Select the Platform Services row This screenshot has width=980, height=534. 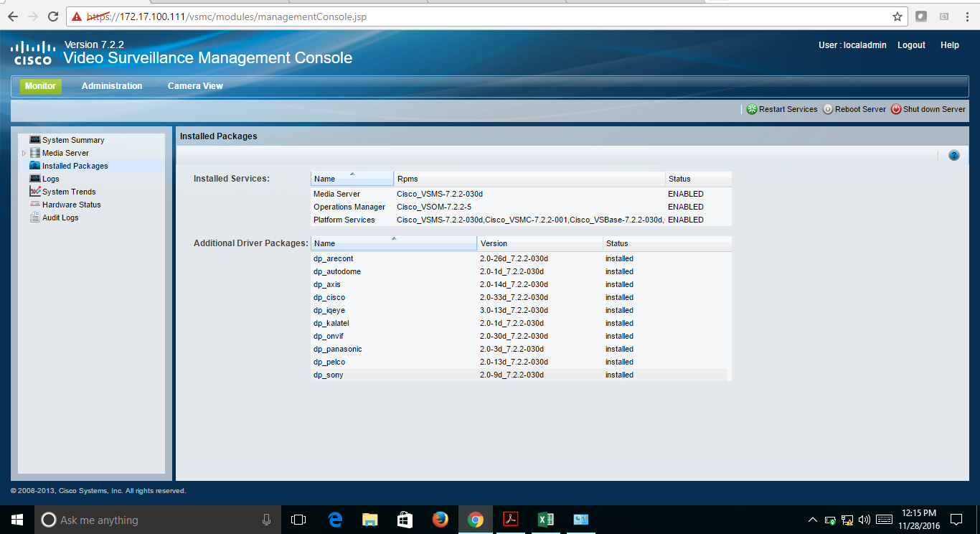[x=521, y=220]
